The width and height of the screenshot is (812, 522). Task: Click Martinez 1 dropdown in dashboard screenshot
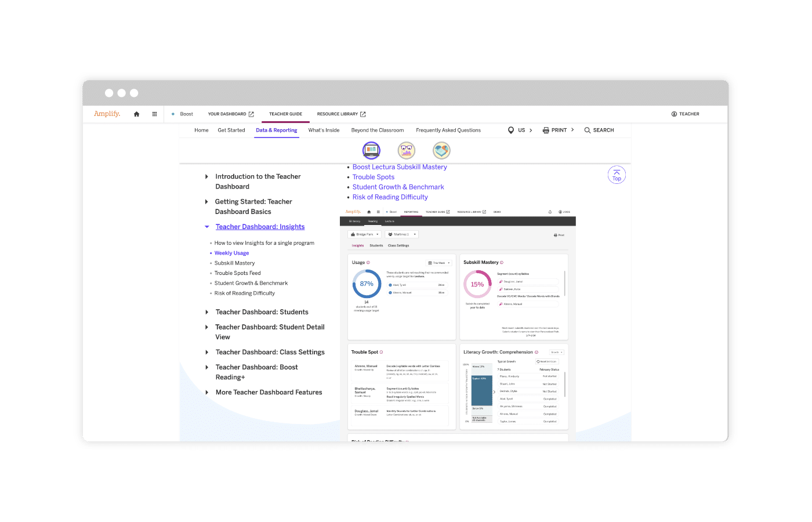click(x=401, y=234)
